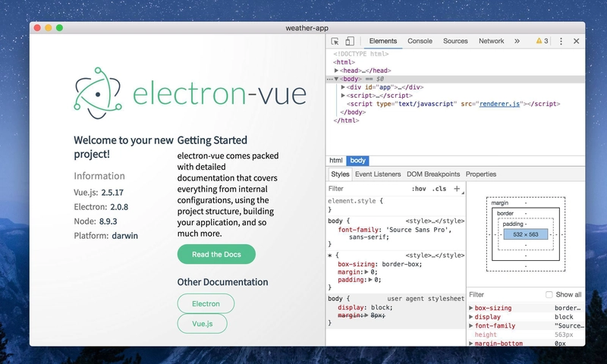This screenshot has width=607, height=364.
Task: Open the Electron documentation button
Action: pyautogui.click(x=206, y=303)
